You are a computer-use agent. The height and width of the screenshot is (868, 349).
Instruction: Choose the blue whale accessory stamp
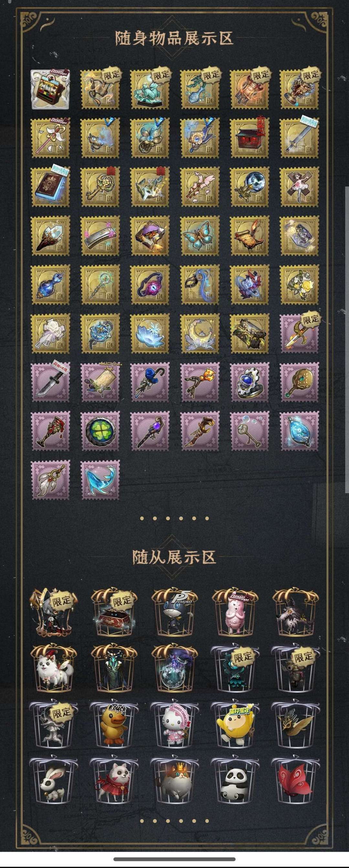(x=100, y=480)
